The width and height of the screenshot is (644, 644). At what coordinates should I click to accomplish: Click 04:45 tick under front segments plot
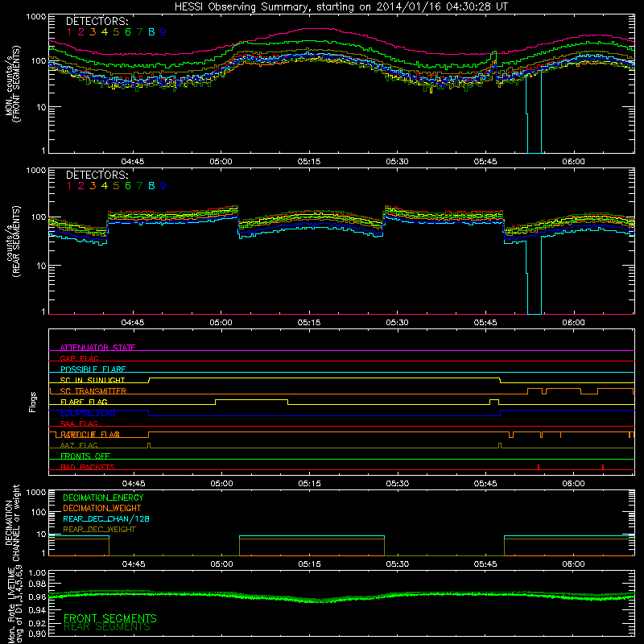pyautogui.click(x=133, y=162)
